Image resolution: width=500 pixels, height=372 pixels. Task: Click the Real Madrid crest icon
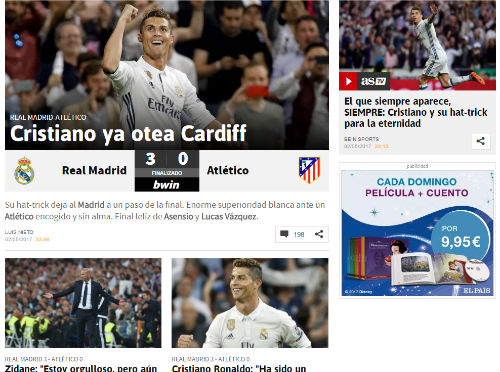(24, 171)
